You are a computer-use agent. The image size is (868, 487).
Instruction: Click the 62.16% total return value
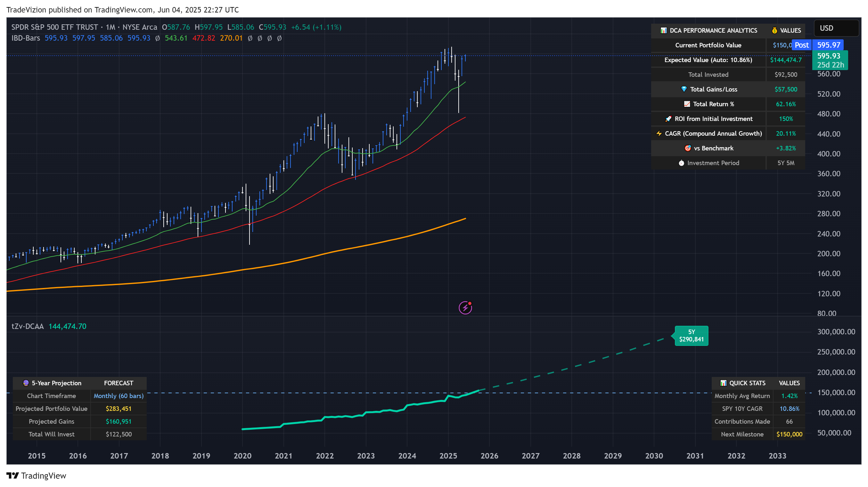pos(785,104)
